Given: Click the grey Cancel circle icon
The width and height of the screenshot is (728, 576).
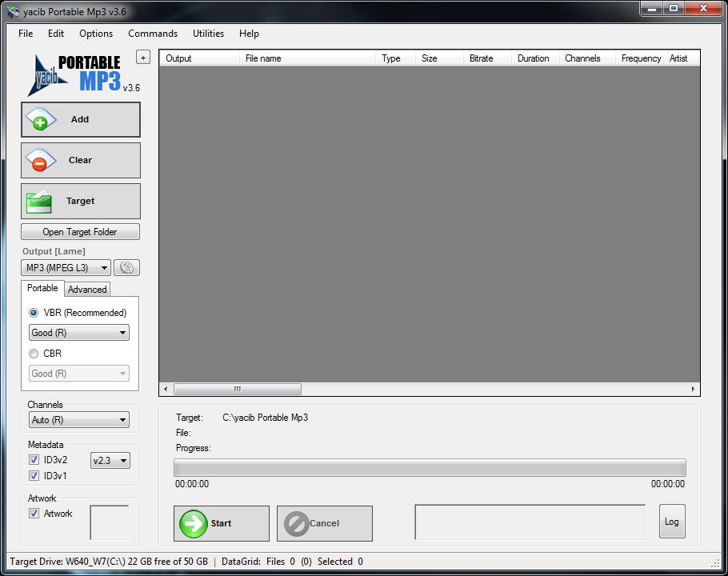Looking at the screenshot, I should [297, 523].
